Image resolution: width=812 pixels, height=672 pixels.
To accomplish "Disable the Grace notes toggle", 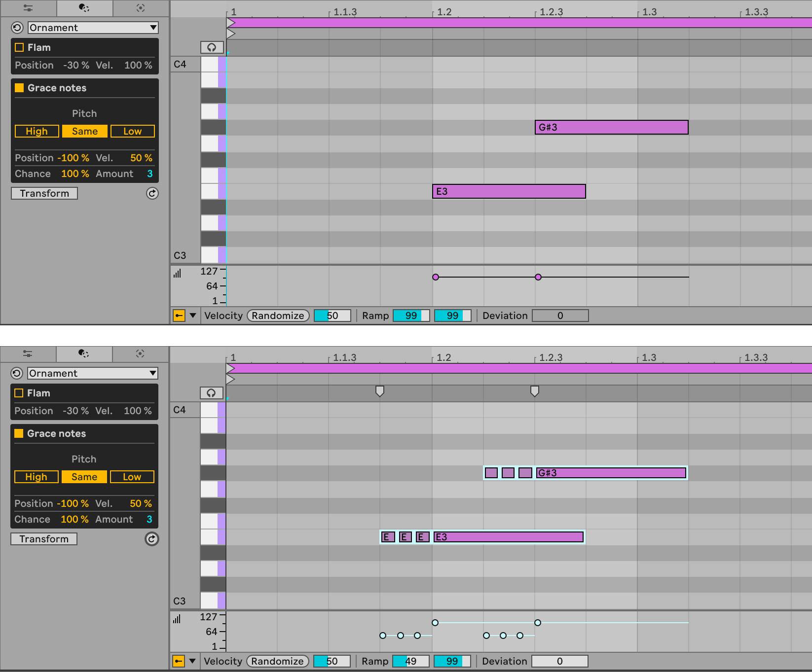I will [x=19, y=87].
